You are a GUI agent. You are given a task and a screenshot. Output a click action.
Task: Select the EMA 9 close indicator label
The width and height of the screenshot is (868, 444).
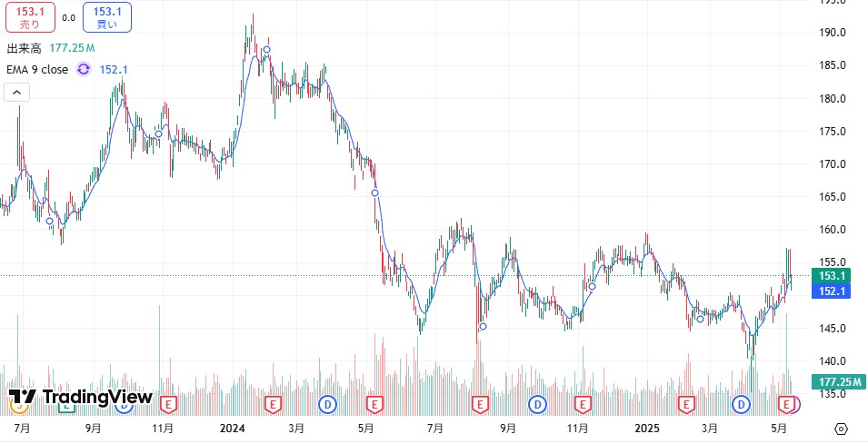click(37, 69)
